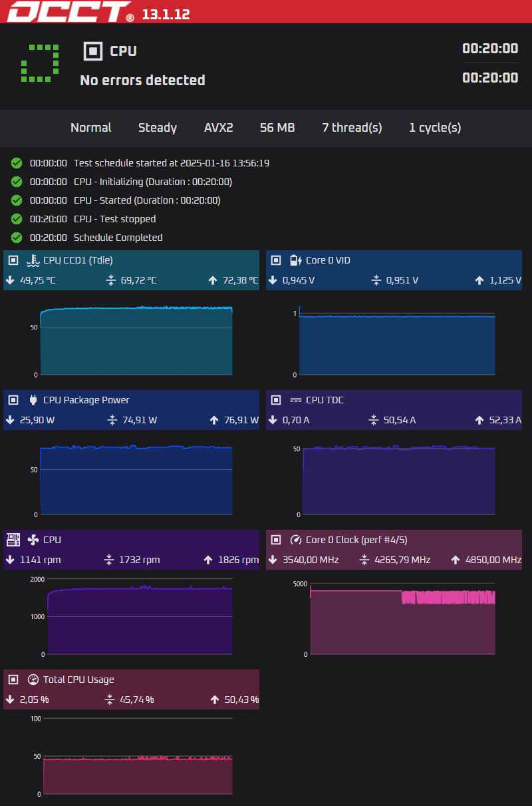Image resolution: width=532 pixels, height=806 pixels.
Task: Click speedometer icon in Core 0 Clock header
Action: point(295,540)
